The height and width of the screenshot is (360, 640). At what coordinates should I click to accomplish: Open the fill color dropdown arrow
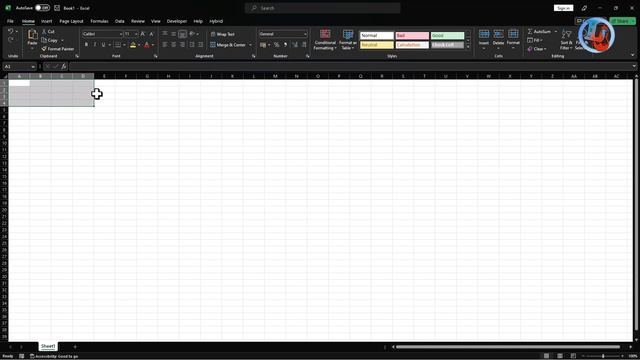point(139,45)
